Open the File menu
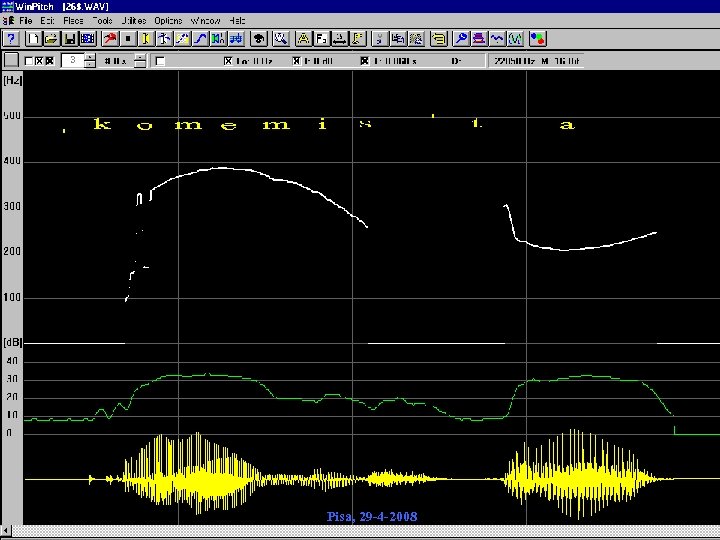 tap(26, 21)
